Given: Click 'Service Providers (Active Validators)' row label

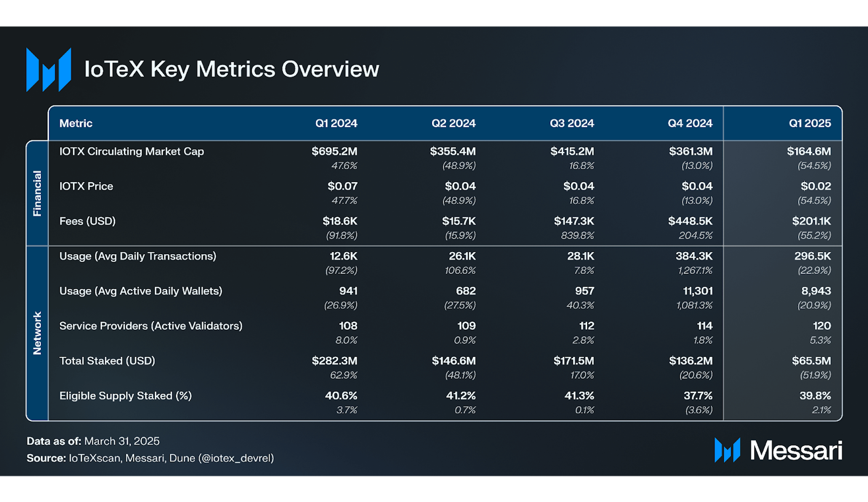Looking at the screenshot, I should 151,326.
